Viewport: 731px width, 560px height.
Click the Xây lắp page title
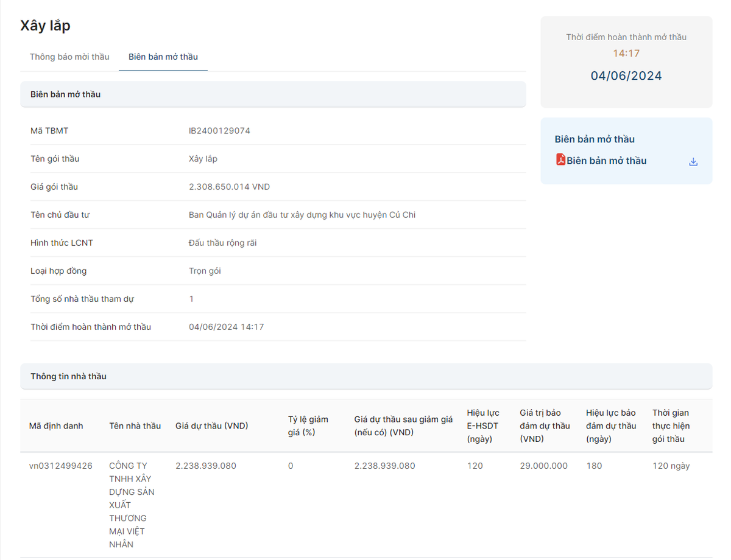pyautogui.click(x=45, y=26)
